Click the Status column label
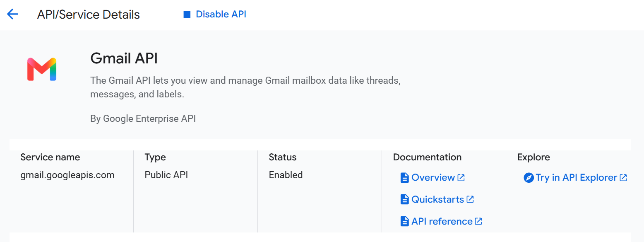Image resolution: width=644 pixels, height=242 pixels. point(283,157)
